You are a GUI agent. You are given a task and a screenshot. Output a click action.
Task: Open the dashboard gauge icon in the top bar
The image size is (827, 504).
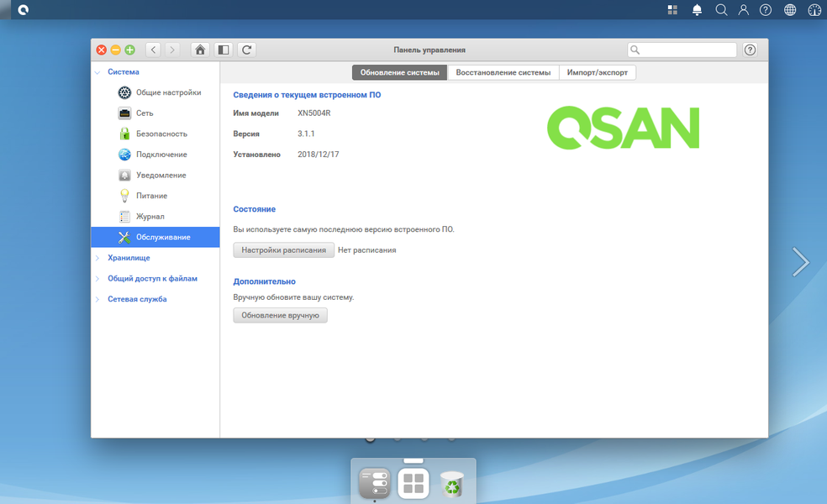(814, 9)
